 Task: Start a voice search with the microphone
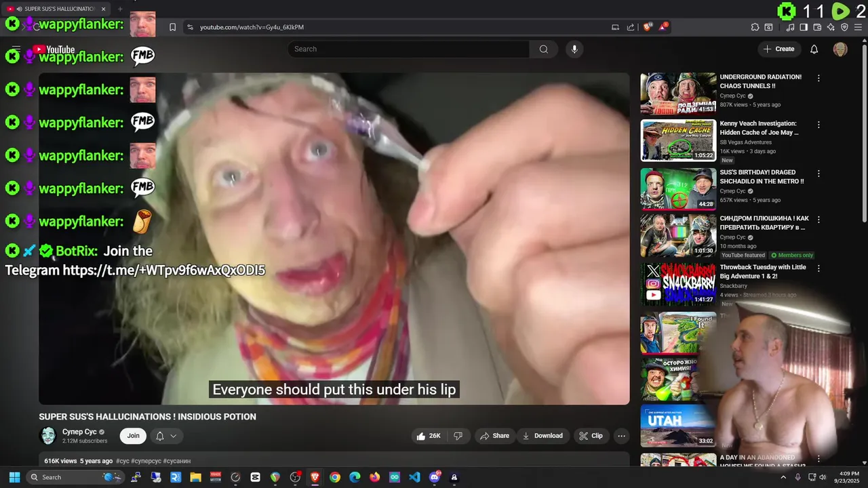tap(574, 49)
